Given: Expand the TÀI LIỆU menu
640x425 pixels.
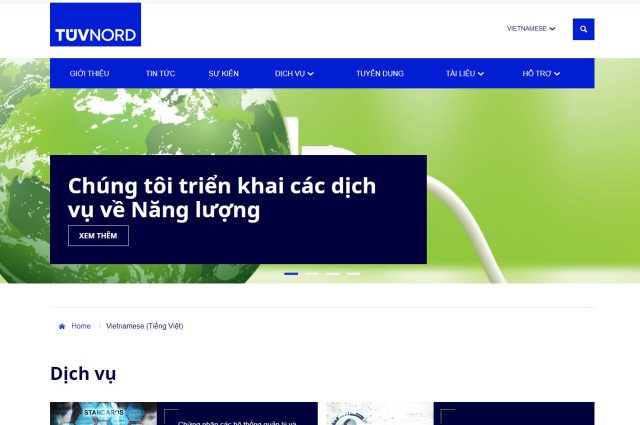Looking at the screenshot, I should tap(464, 73).
